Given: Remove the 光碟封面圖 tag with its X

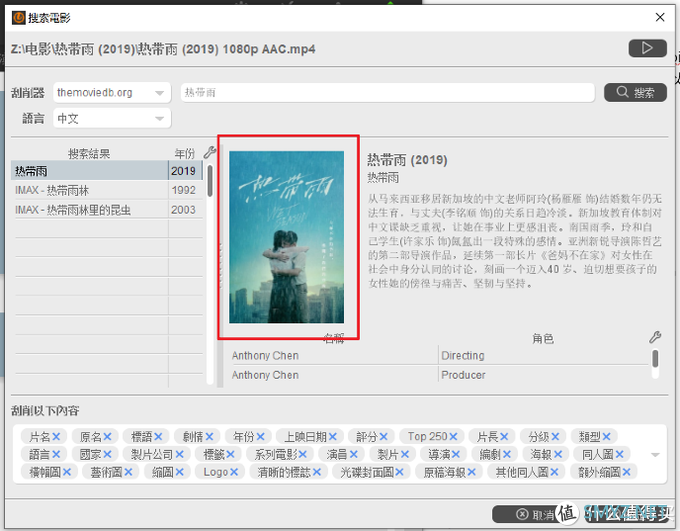Looking at the screenshot, I should (x=399, y=472).
